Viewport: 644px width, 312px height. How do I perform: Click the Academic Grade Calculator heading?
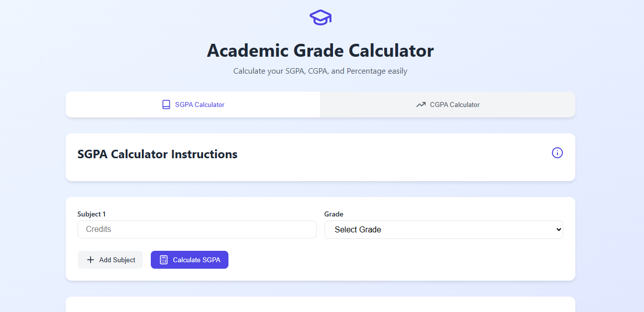coord(320,50)
